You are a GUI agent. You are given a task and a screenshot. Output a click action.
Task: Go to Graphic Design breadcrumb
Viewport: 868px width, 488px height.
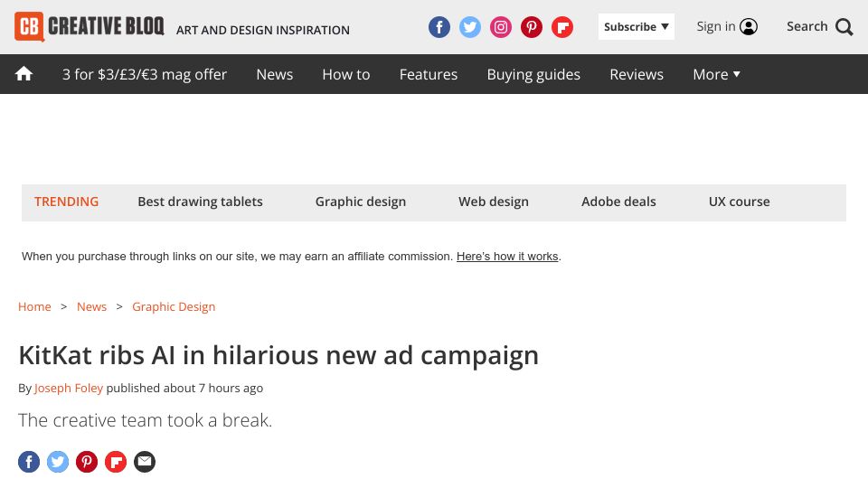point(174,307)
